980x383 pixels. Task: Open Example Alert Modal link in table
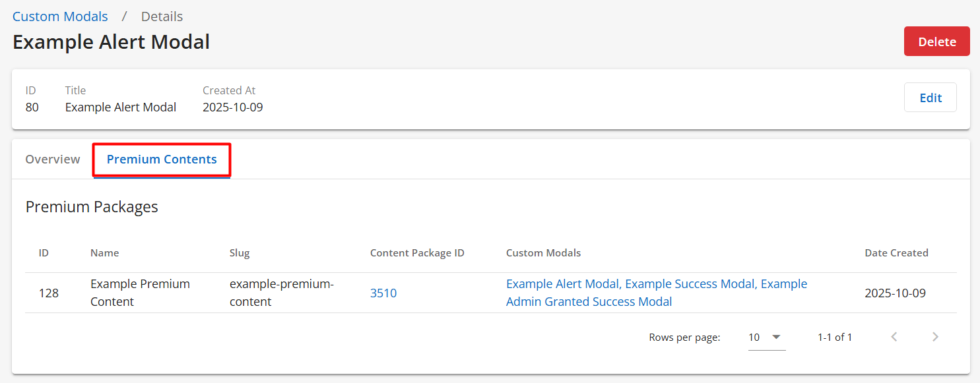tap(562, 283)
